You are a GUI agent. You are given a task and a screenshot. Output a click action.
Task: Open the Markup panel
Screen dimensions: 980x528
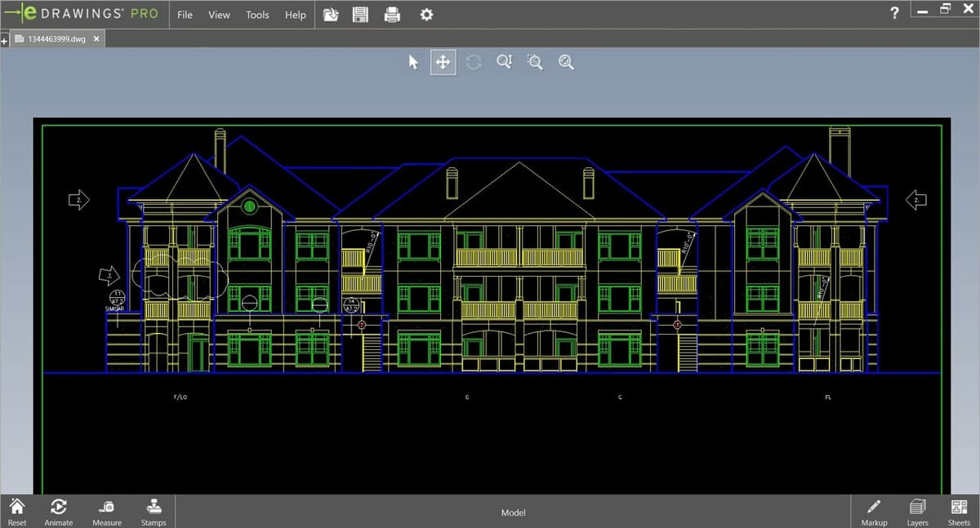(874, 512)
